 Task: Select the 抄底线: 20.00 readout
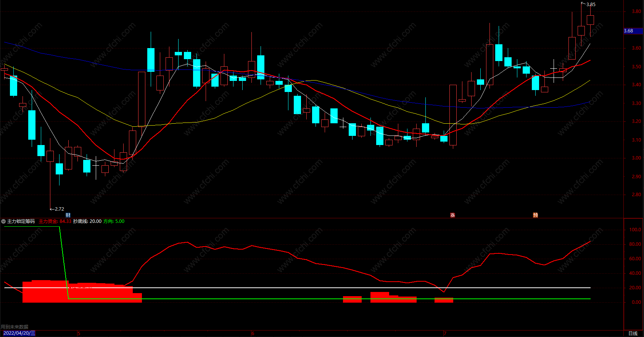87,221
